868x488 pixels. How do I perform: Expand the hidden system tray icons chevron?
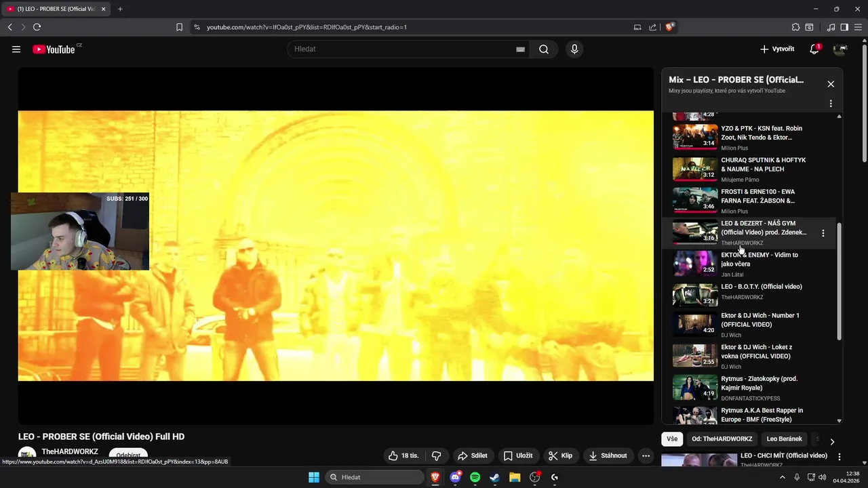[783, 477]
